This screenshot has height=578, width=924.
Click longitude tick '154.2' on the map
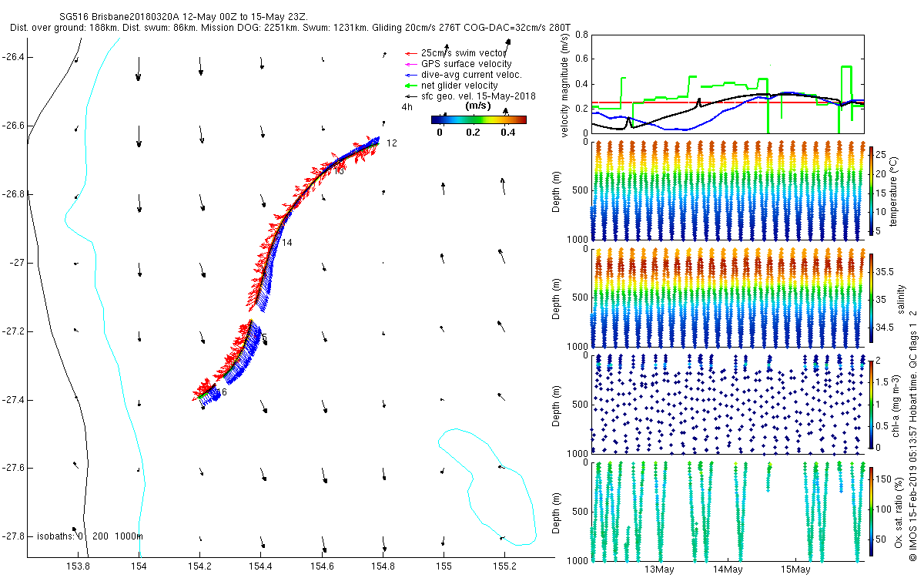pyautogui.click(x=200, y=566)
